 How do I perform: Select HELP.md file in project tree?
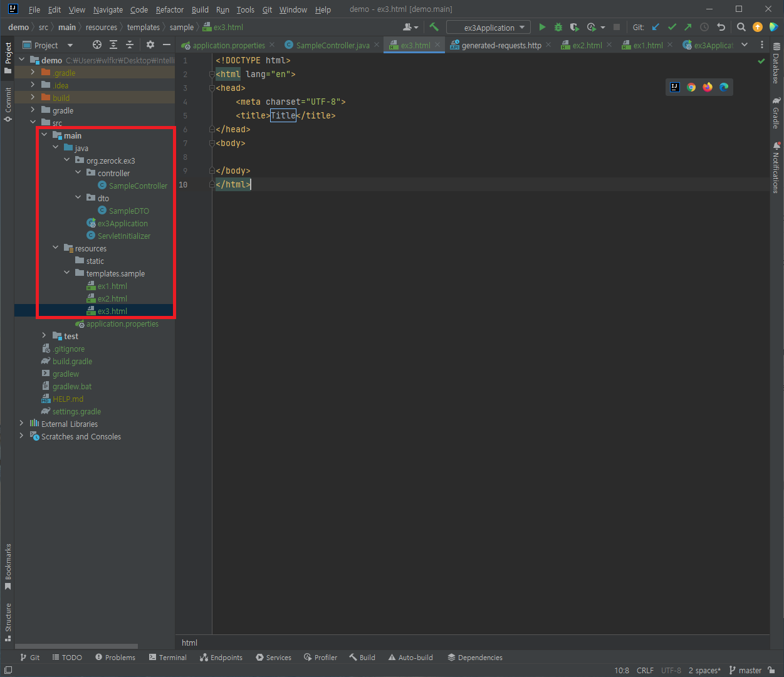[x=68, y=399]
